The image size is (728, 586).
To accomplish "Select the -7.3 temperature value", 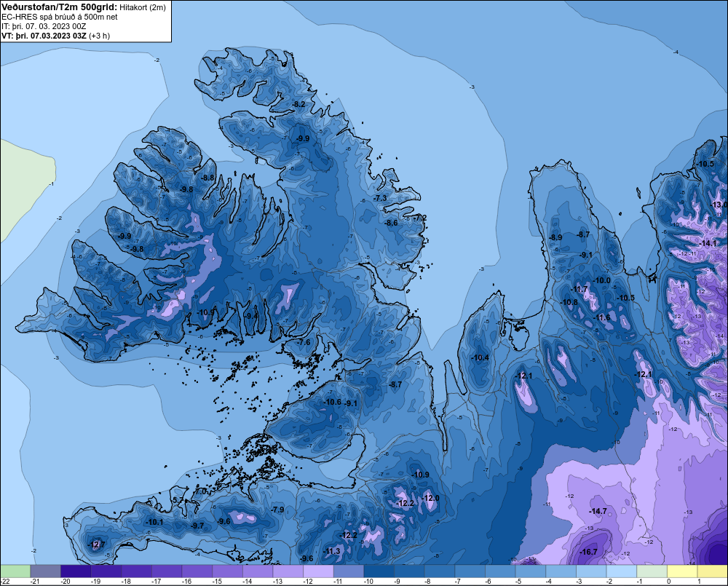I will pos(380,198).
